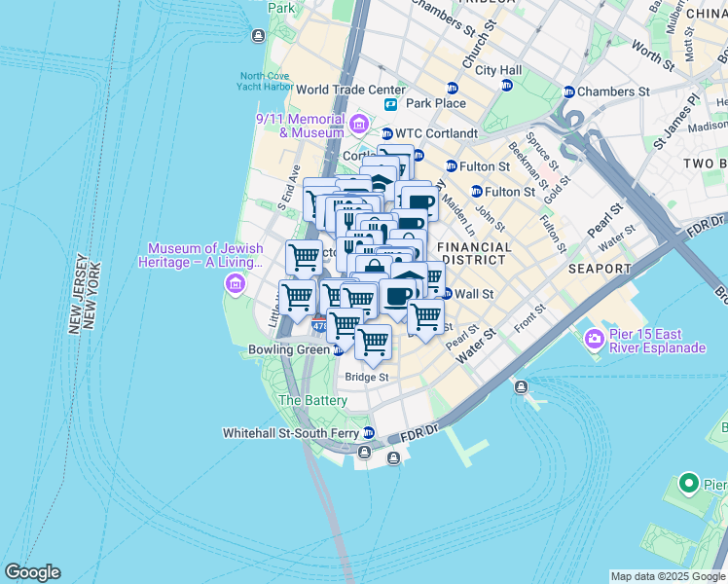Screen dimensions: 728x584
Task: Open the Museum of Jewish Heritage label
Action: (x=200, y=255)
